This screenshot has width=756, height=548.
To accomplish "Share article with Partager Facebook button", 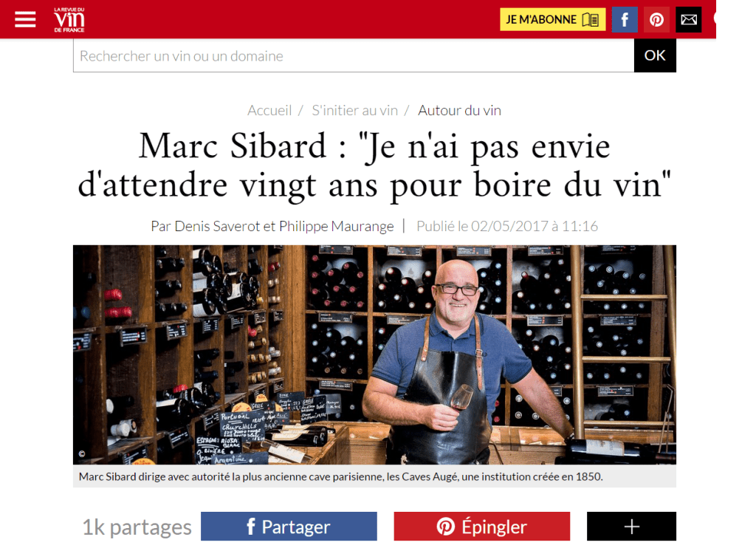I will pyautogui.click(x=289, y=527).
